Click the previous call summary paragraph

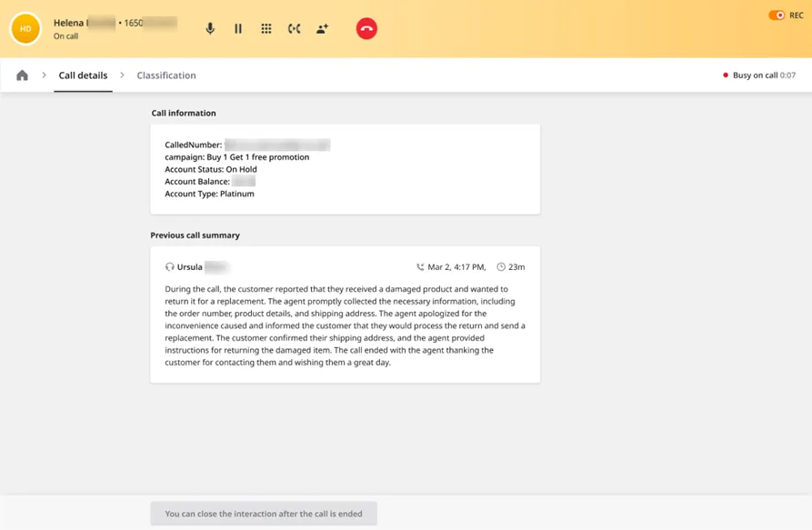click(x=345, y=325)
